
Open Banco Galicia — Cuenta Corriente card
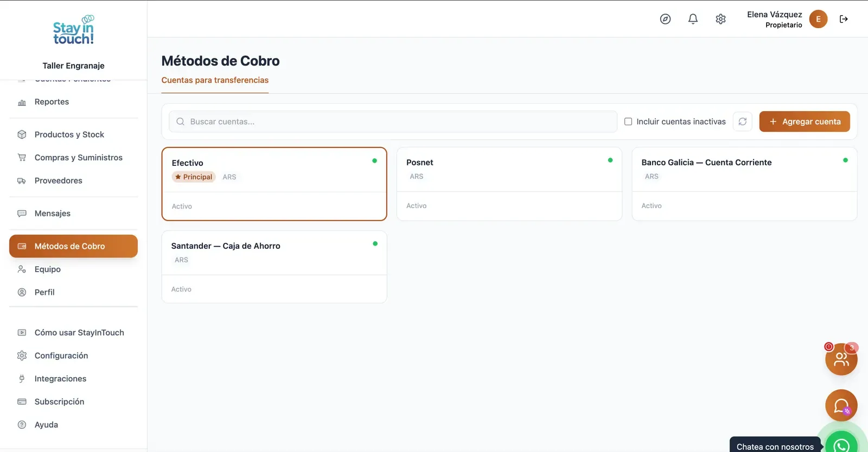(x=744, y=184)
